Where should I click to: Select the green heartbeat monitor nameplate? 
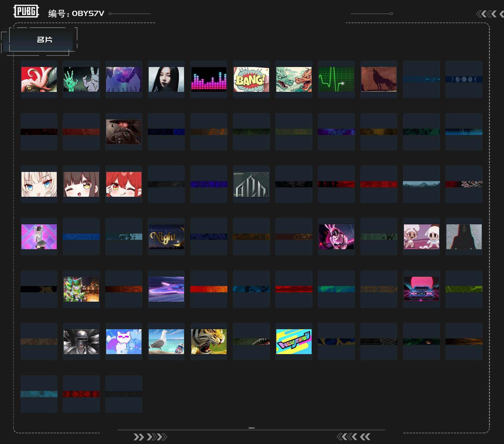click(336, 79)
